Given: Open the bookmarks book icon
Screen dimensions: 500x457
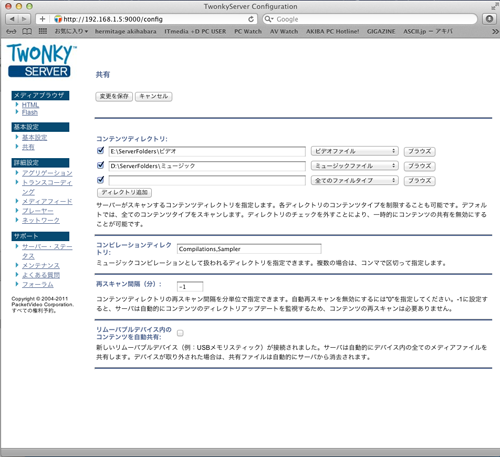Looking at the screenshot, I should click(x=27, y=31).
